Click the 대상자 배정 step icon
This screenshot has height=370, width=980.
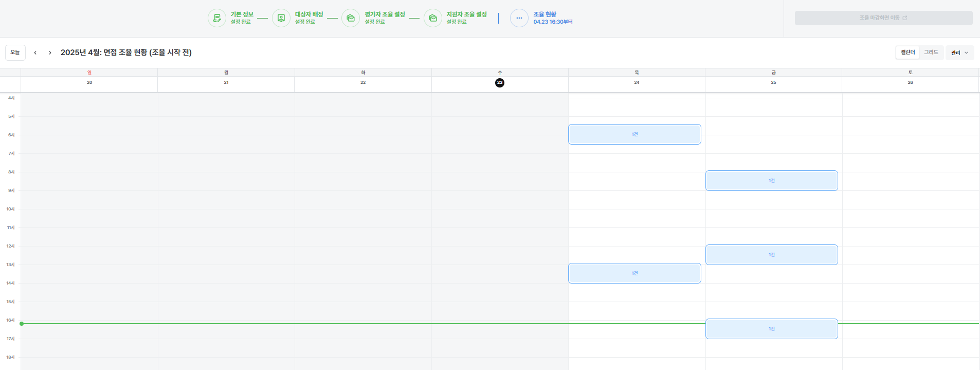pyautogui.click(x=281, y=18)
